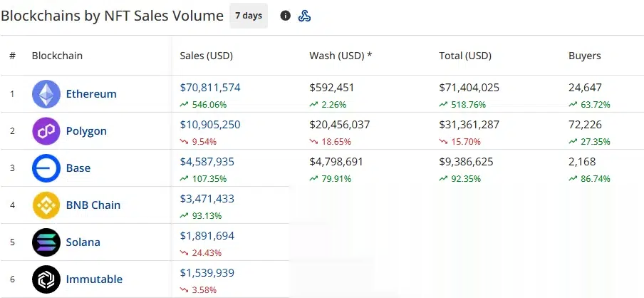Sort by Blockchain column header

pyautogui.click(x=57, y=56)
